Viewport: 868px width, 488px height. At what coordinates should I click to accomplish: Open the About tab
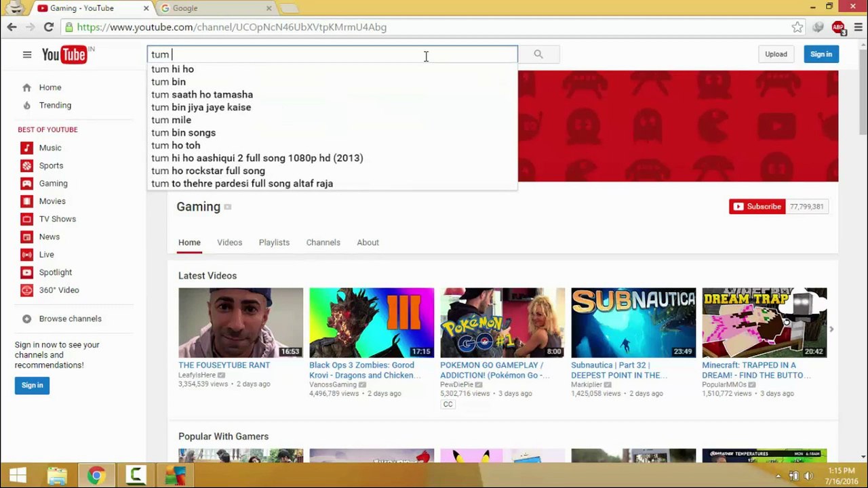click(368, 243)
